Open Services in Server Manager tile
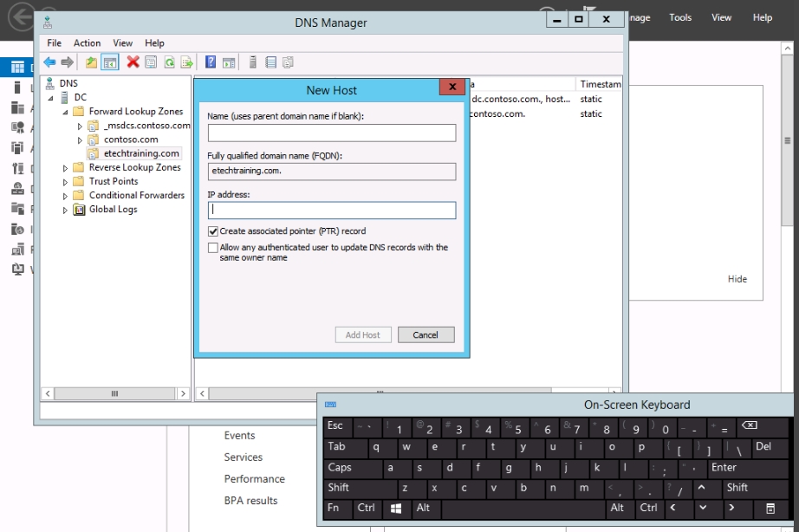 click(243, 457)
